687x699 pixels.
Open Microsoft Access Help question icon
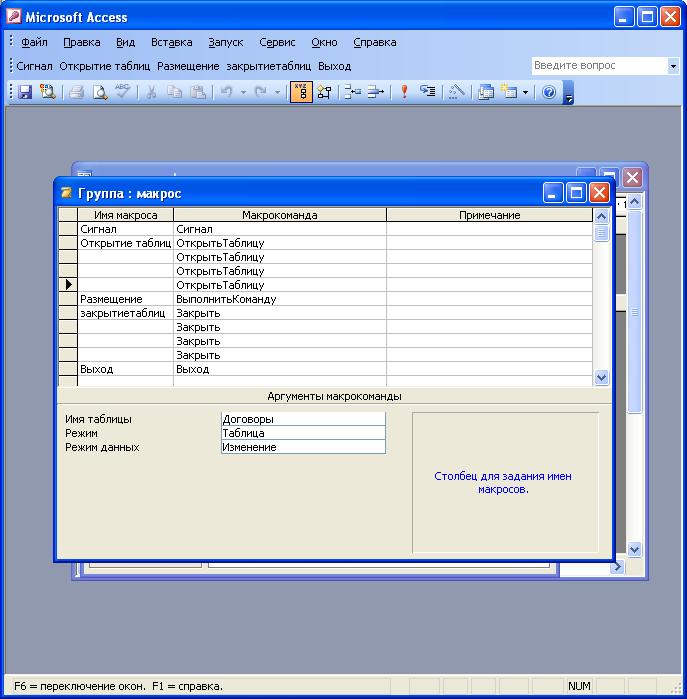(x=549, y=92)
